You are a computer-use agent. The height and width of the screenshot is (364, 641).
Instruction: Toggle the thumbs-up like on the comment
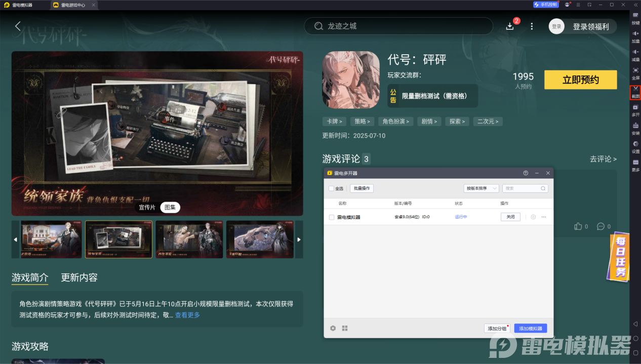578,226
